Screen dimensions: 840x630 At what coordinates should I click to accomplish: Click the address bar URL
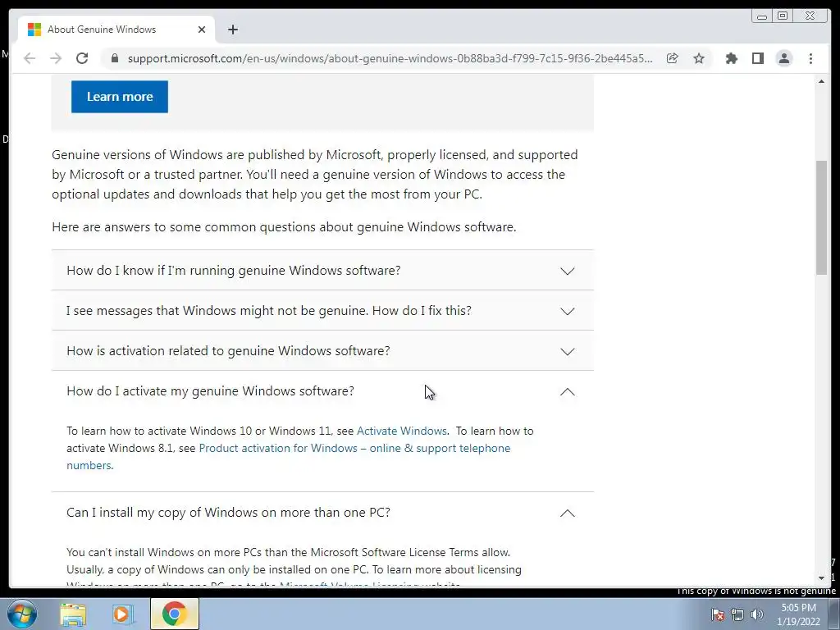(390, 58)
